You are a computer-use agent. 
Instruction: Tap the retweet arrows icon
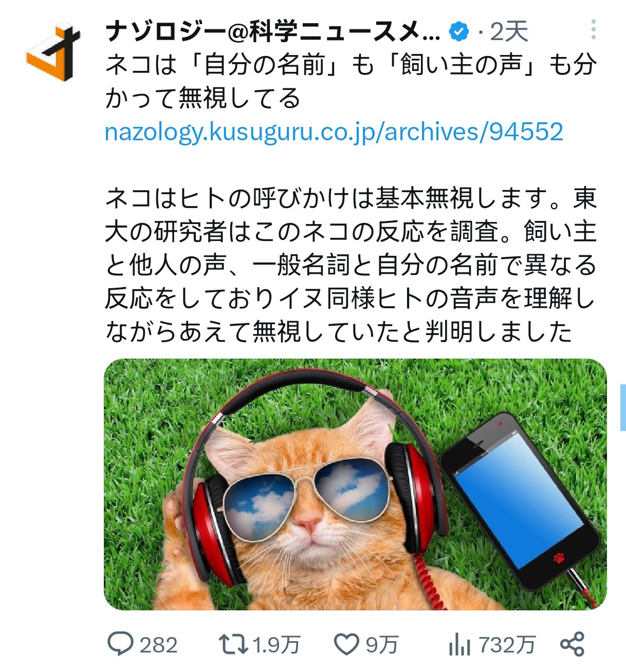click(x=233, y=644)
